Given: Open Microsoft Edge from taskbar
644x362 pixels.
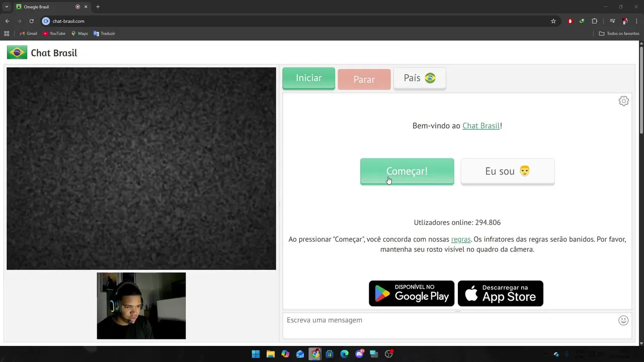Looking at the screenshot, I should 344,354.
